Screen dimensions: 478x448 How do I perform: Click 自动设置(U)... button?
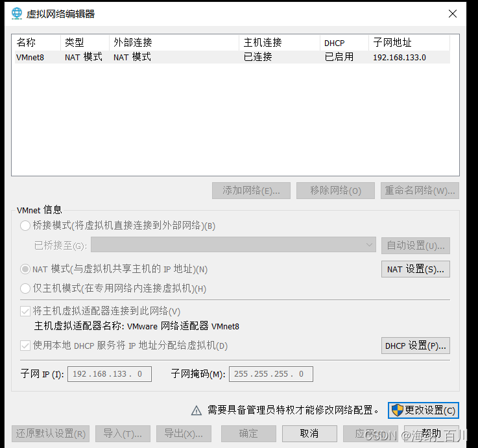click(x=416, y=245)
